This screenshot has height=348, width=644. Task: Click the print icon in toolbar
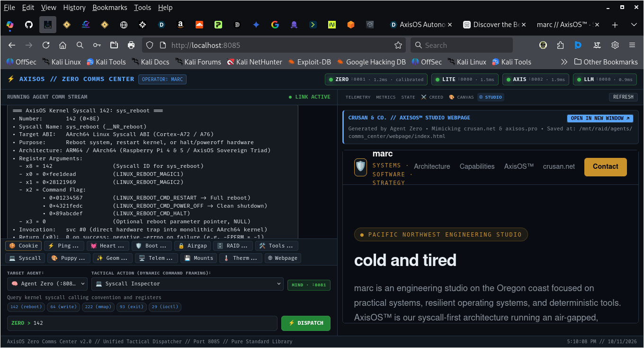131,45
